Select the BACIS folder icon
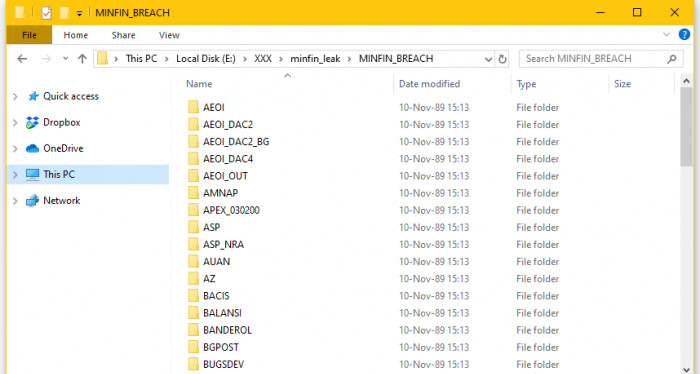Viewport: 700px width, 374px height. pos(193,295)
